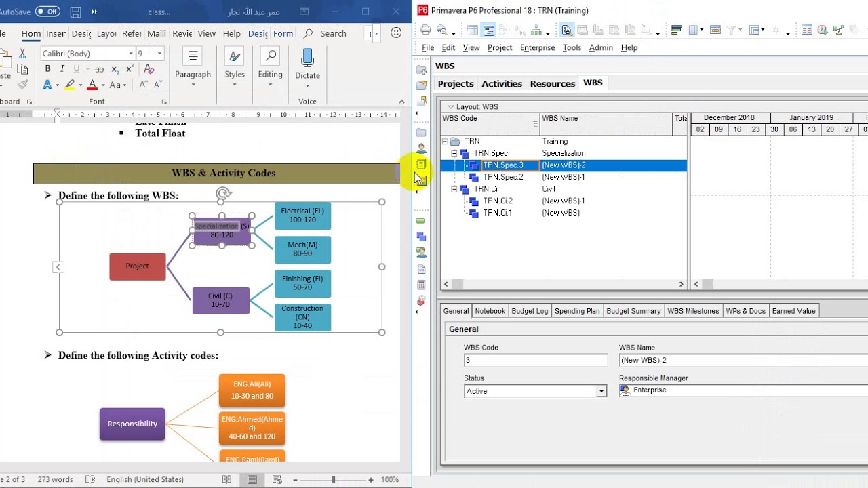Click the Activity Table grid icon
868x488 pixels.
pos(473,30)
